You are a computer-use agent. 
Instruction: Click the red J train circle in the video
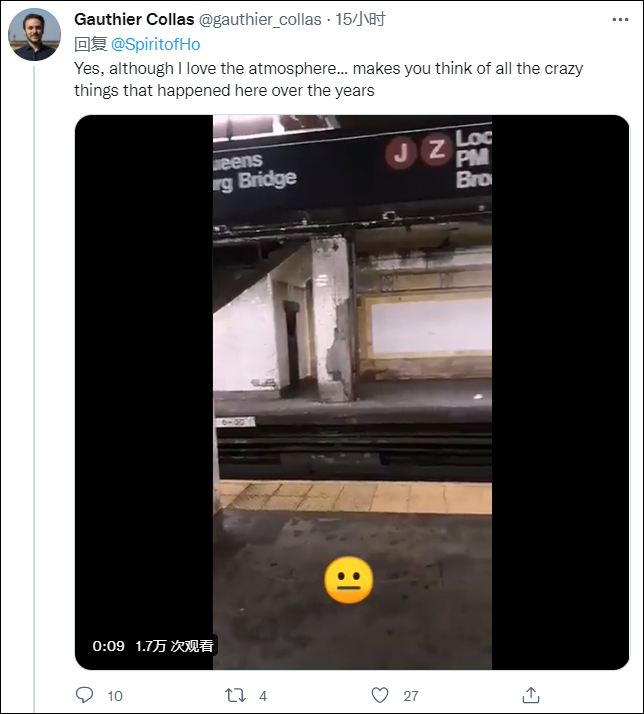click(401, 151)
